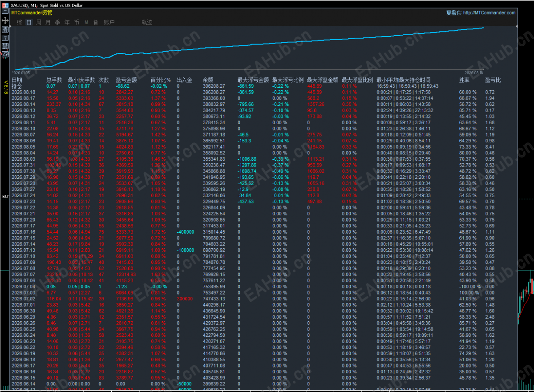The width and height of the screenshot is (534, 392).
Task: Click the 最大浮盈比例 column header
Action: pos(357,80)
